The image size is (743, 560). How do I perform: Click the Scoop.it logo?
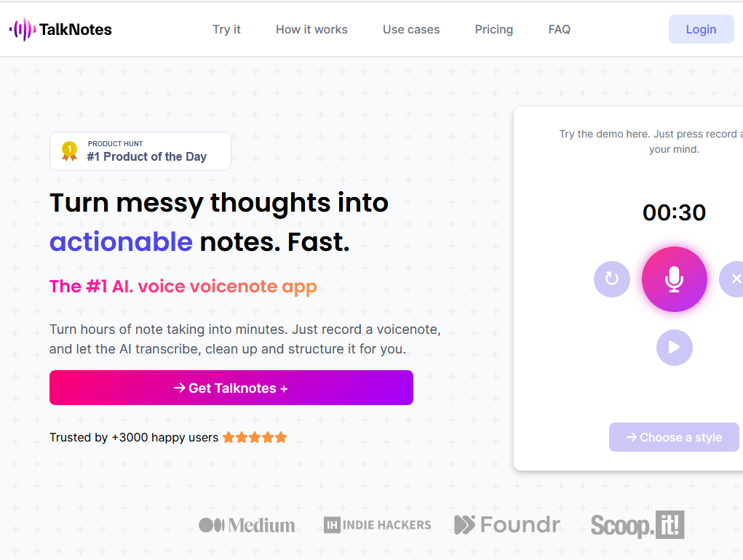click(637, 524)
